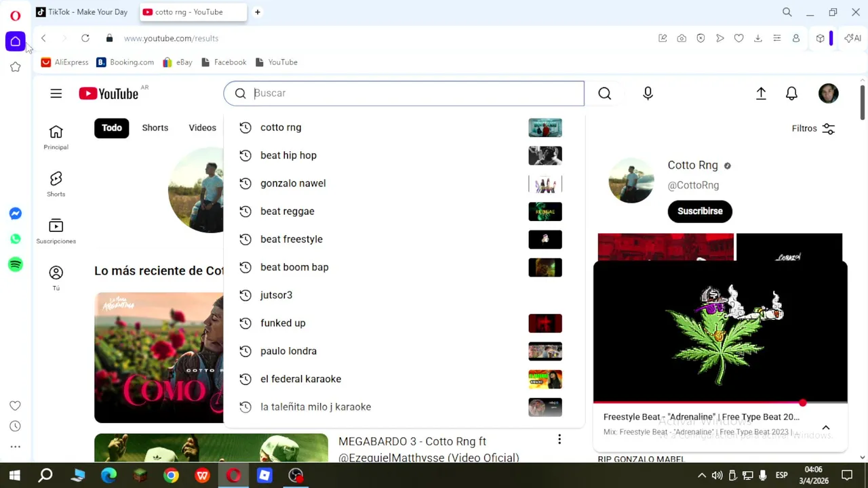This screenshot has width=868, height=488.
Task: Seek the miniplayer red progress bar
Action: pos(720,403)
